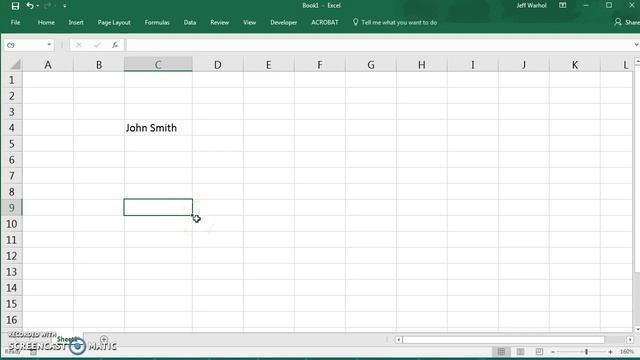The height and width of the screenshot is (360, 640).
Task: Click the zoom out minus button
Action: [x=553, y=352]
